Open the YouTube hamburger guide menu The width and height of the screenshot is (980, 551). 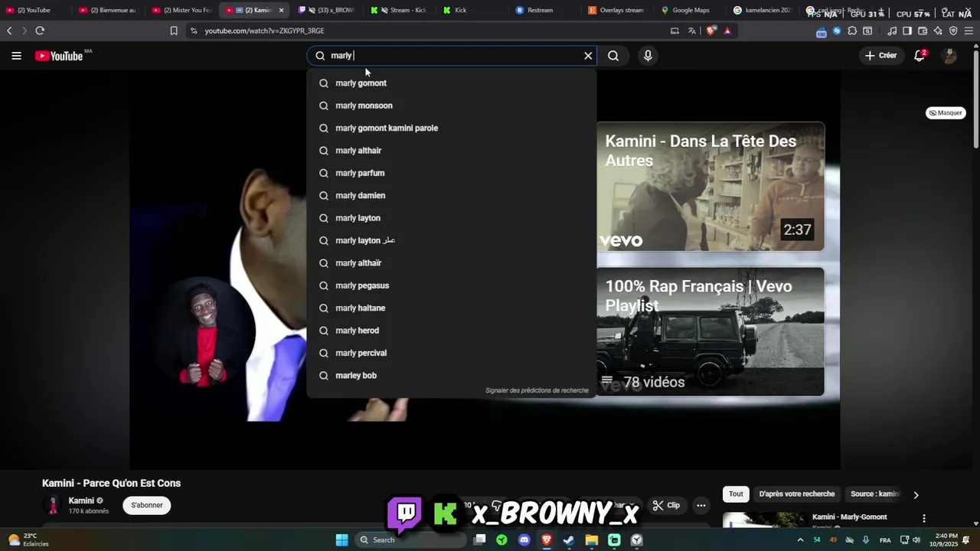(16, 56)
